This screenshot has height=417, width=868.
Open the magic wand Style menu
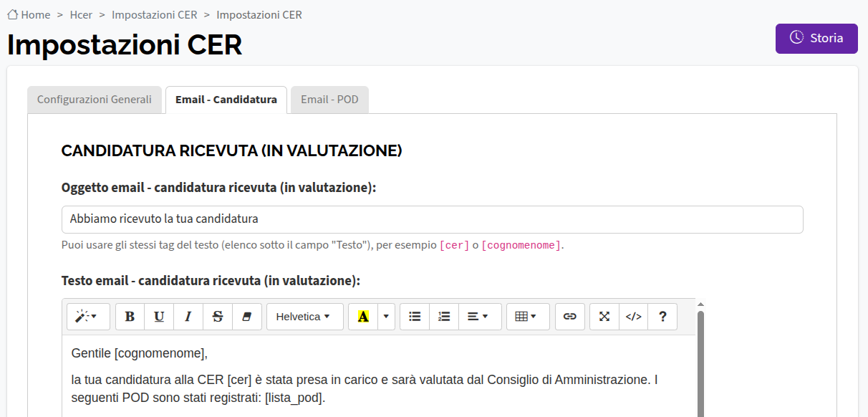pos(88,317)
